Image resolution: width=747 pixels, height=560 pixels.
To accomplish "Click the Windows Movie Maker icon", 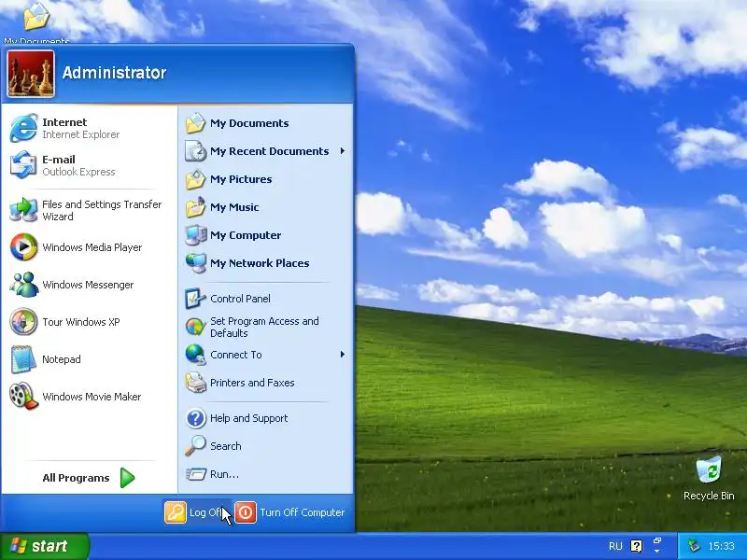I will pos(23,396).
